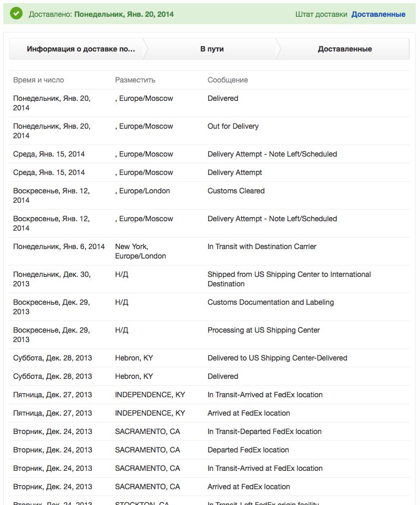Select the "In Transit-Departed FedEx location" message
The height and width of the screenshot is (505, 420).
[x=264, y=431]
